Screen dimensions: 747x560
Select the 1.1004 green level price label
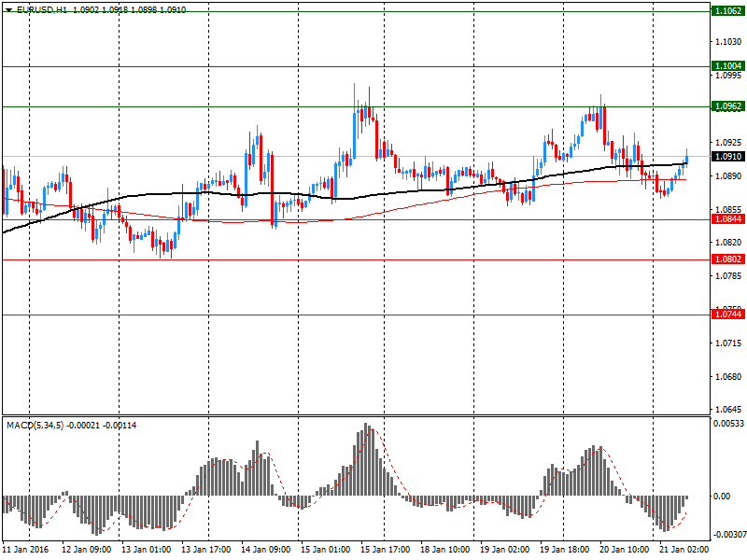point(728,66)
